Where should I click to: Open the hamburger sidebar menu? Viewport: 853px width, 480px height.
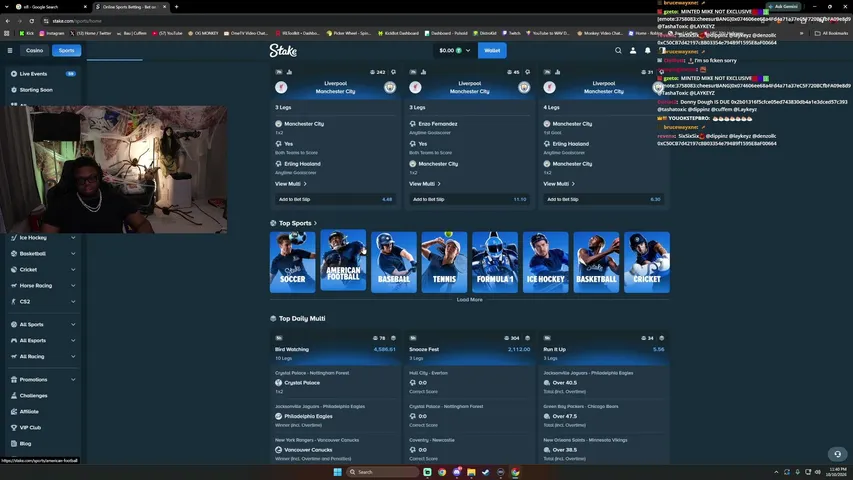10,51
